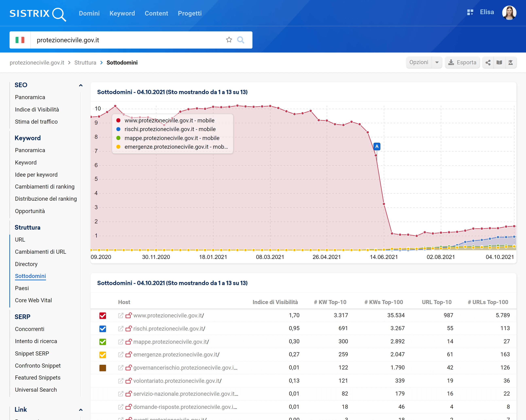Click the lock icon for www.protezionecivile.gov.it
526x420 pixels.
[x=129, y=316]
